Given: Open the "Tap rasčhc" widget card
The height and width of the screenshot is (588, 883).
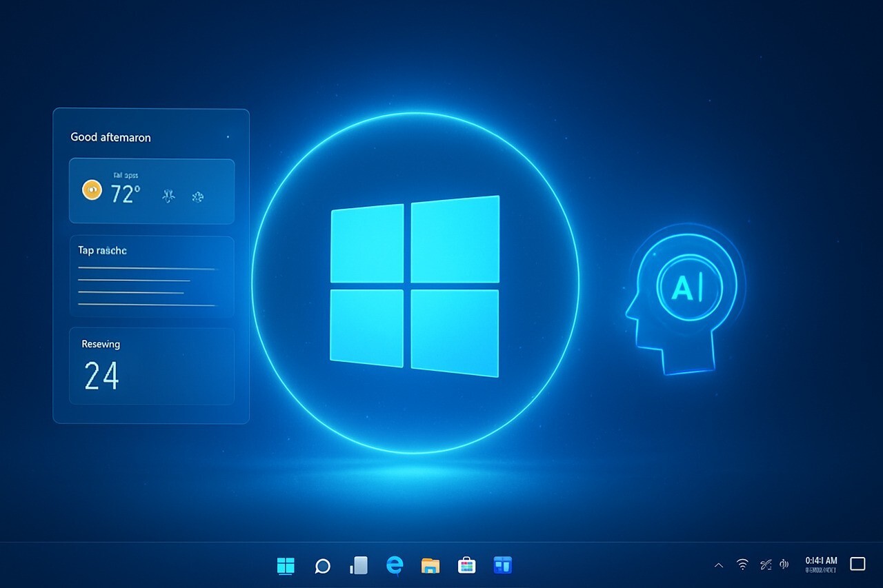Looking at the screenshot, I should tap(152, 276).
